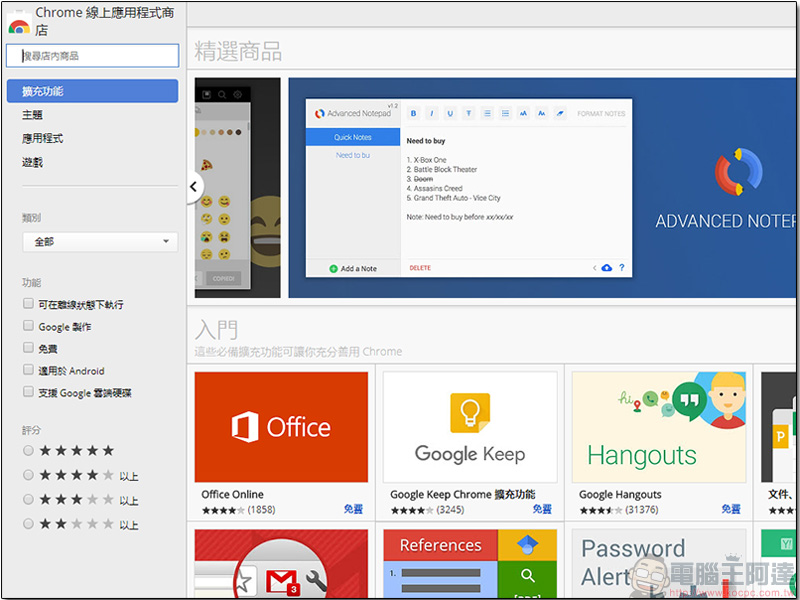Click Underline icon in Advanced Notepad banner

(450, 113)
